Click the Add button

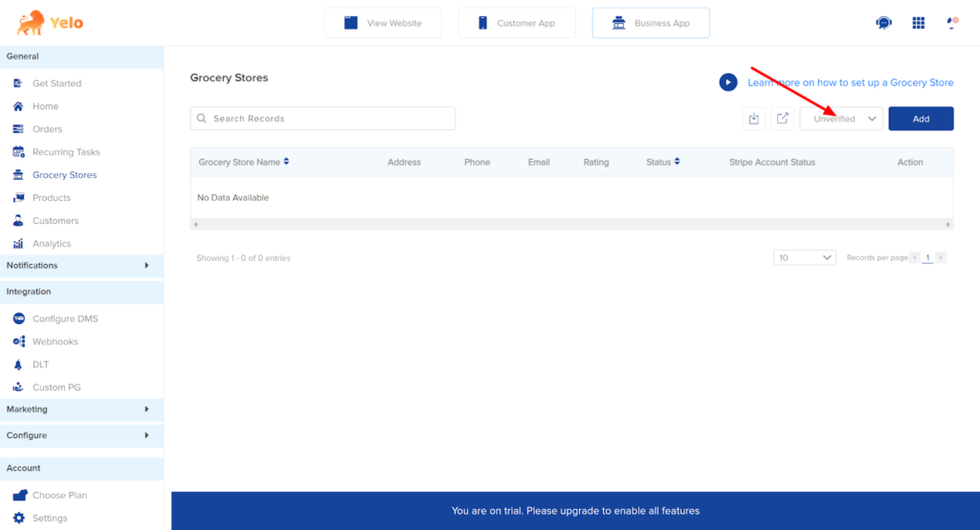coord(921,119)
